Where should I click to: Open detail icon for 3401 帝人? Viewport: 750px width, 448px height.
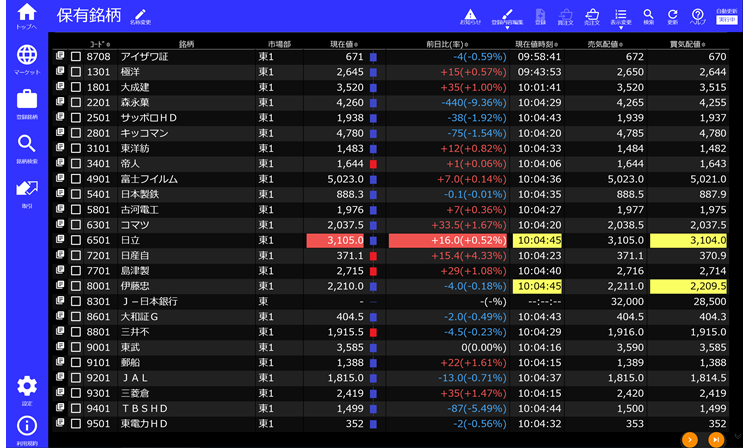pos(60,163)
